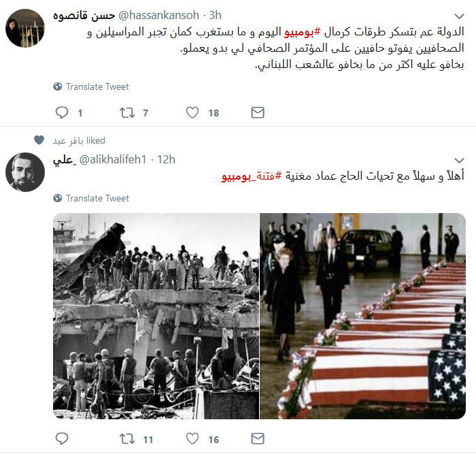The height and width of the screenshot is (454, 476).
Task: View the flag-draped coffins photo
Action: (x=362, y=316)
